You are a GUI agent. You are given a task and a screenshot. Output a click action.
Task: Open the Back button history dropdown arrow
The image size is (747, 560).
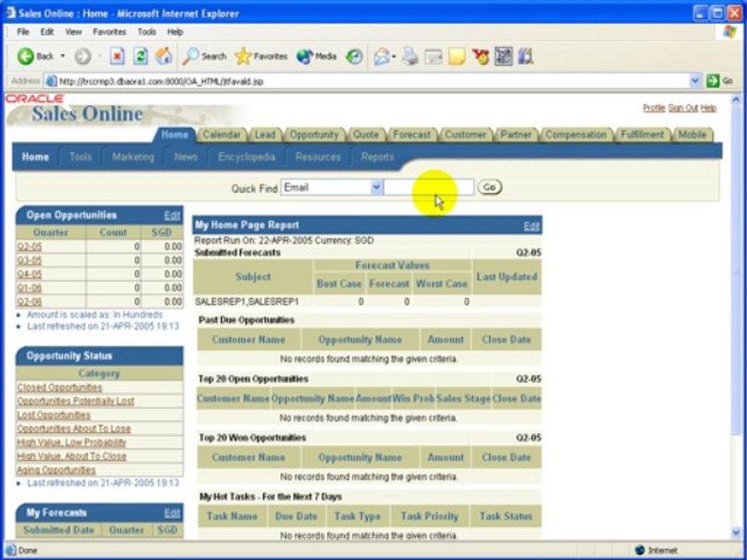click(62, 56)
